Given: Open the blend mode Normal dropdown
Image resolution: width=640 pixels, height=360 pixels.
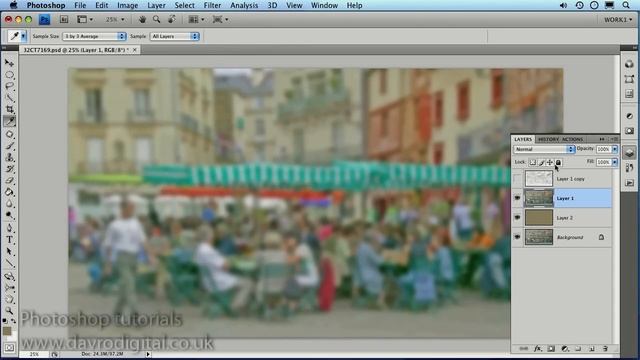Looking at the screenshot, I should click(544, 149).
